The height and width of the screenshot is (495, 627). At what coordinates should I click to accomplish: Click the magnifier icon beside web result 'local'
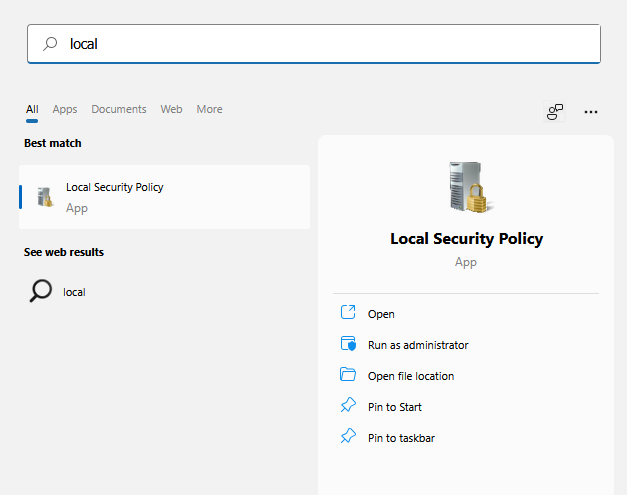click(x=41, y=291)
